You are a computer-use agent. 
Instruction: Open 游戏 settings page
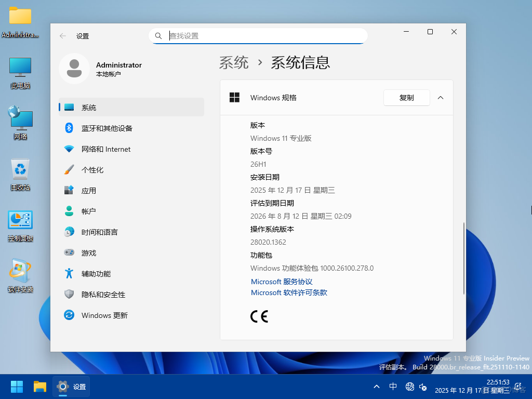[89, 253]
